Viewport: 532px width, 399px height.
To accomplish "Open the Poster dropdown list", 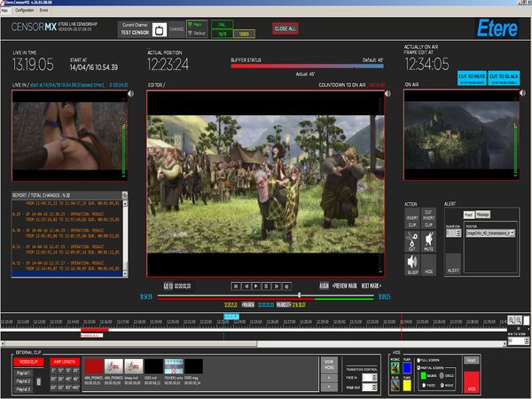I will click(512, 232).
